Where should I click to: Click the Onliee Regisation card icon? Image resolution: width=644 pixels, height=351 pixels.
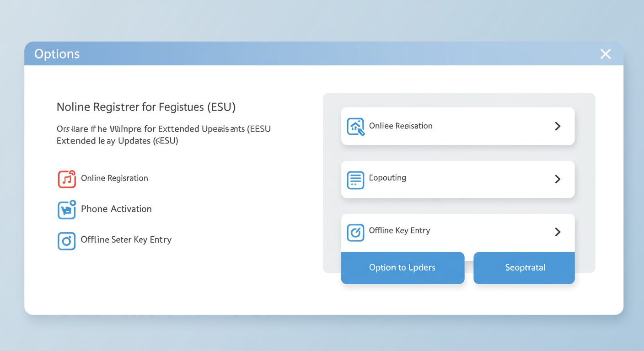[x=355, y=127]
